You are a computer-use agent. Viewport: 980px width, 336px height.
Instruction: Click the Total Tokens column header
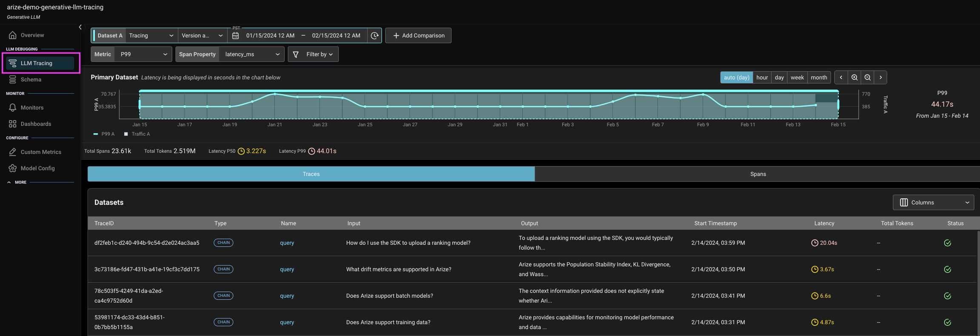[897, 223]
